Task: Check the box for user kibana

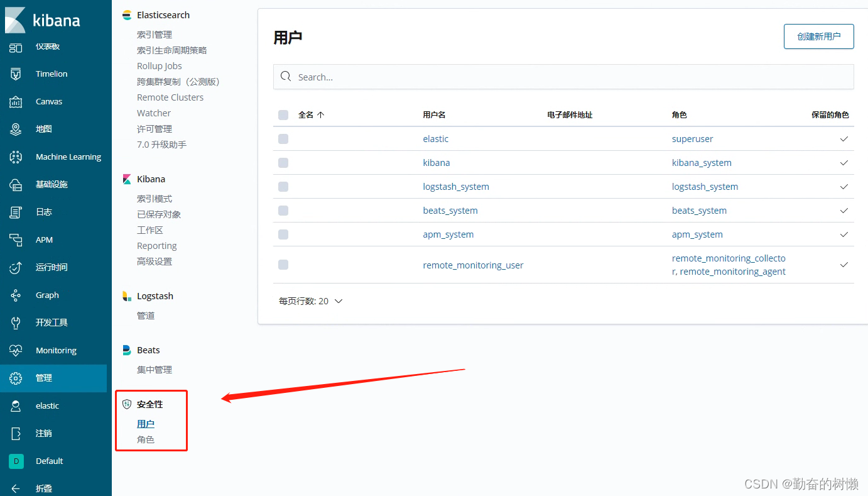Action: coord(283,163)
